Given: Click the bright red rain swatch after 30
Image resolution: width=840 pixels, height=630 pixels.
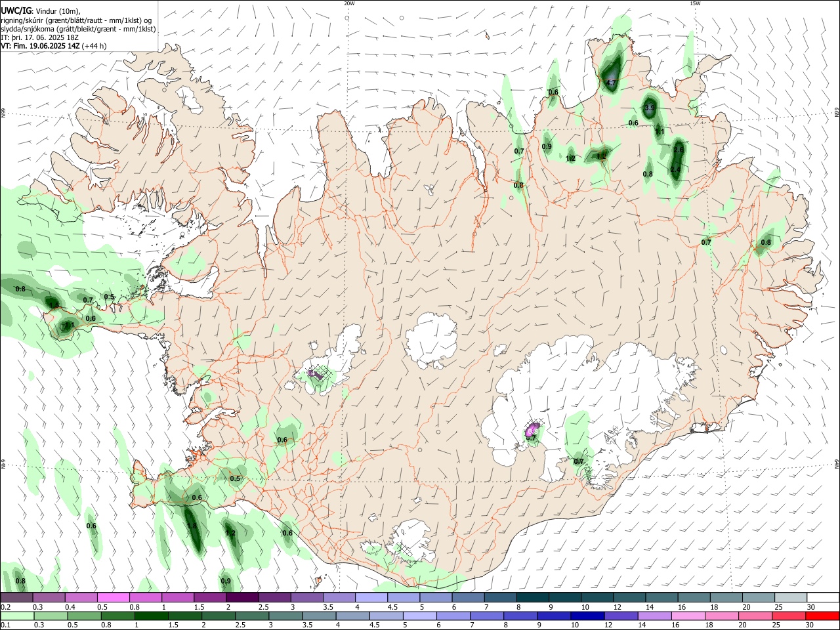Looking at the screenshot, I should tap(822, 616).
